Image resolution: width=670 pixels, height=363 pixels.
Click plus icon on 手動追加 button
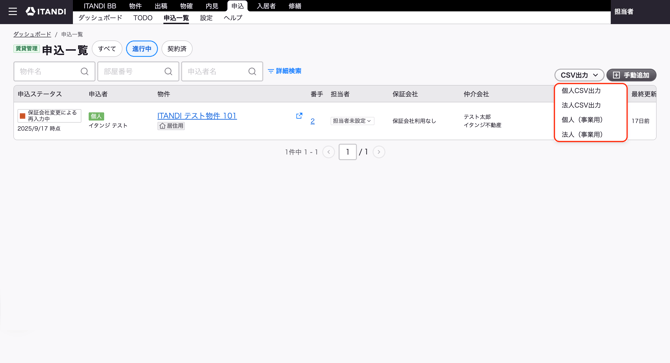616,75
